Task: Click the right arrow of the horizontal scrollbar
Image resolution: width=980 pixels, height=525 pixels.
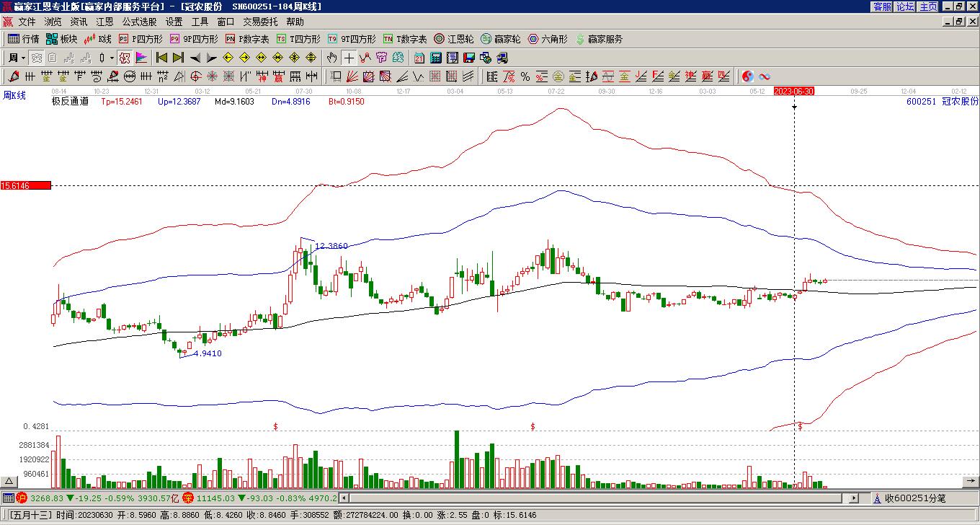Action: click(855, 498)
